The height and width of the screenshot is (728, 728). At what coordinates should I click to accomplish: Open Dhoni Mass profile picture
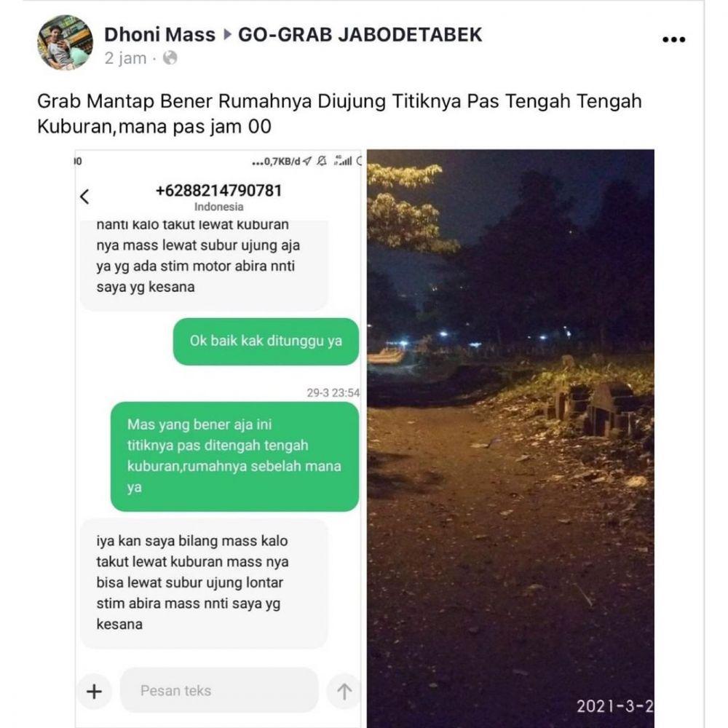point(65,42)
